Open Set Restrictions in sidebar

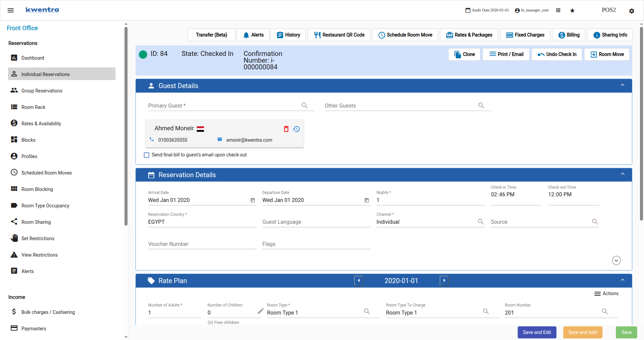pos(62,238)
